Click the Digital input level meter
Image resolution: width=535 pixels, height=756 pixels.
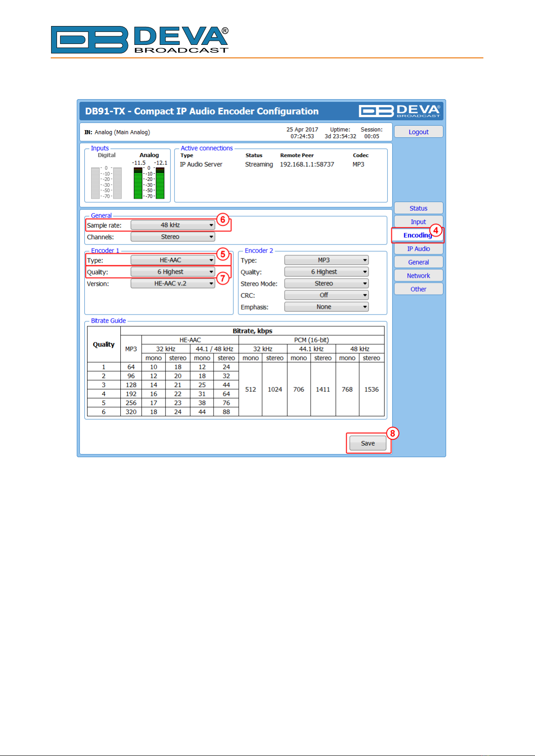[106, 183]
